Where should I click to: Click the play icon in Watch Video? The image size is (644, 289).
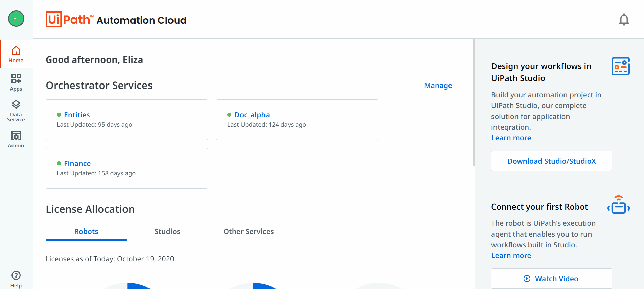click(527, 279)
